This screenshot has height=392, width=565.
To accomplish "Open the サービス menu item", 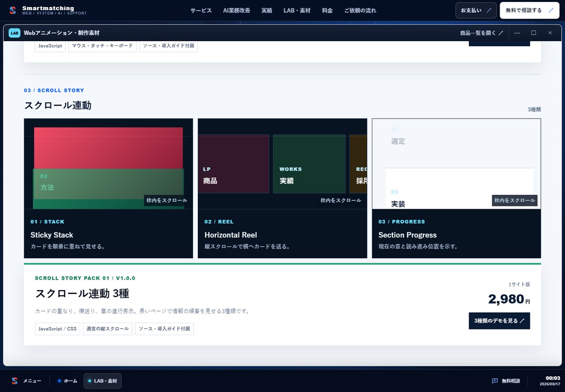I will [x=201, y=10].
